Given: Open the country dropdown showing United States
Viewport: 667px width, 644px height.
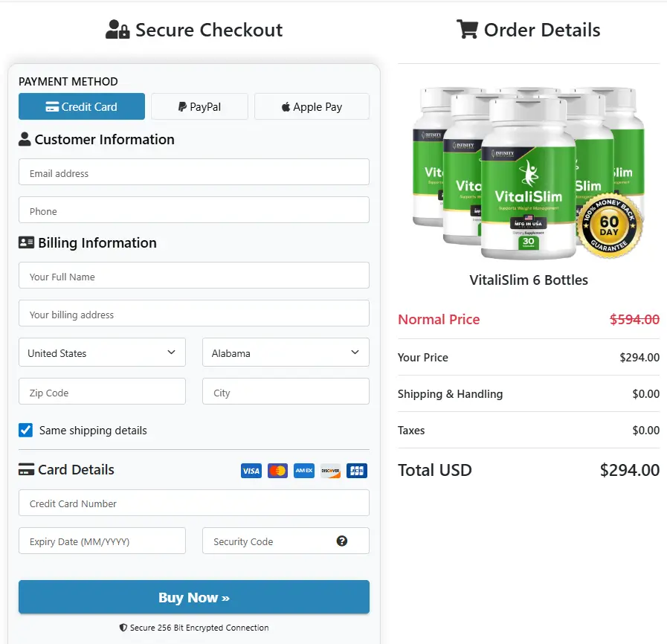Looking at the screenshot, I should pos(102,352).
